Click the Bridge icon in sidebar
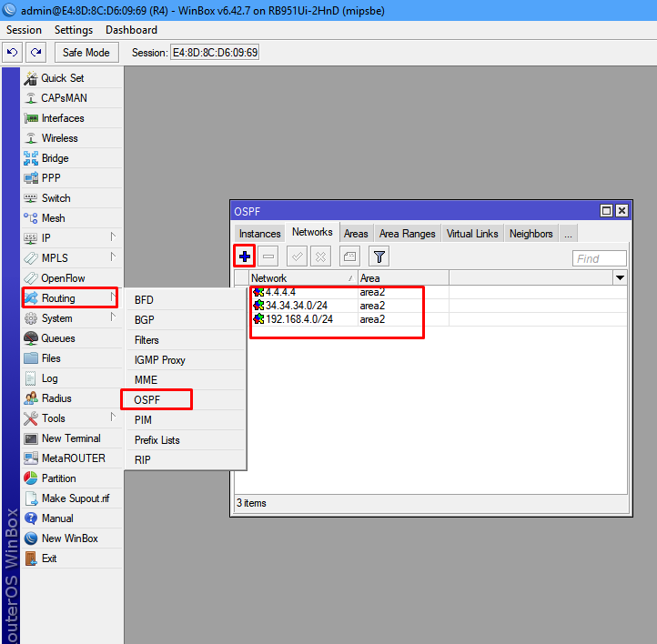Viewport: 657px width, 644px height. pyautogui.click(x=31, y=158)
